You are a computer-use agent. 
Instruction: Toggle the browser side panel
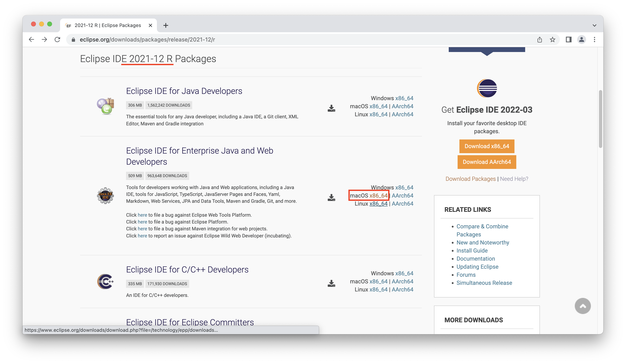pyautogui.click(x=569, y=40)
